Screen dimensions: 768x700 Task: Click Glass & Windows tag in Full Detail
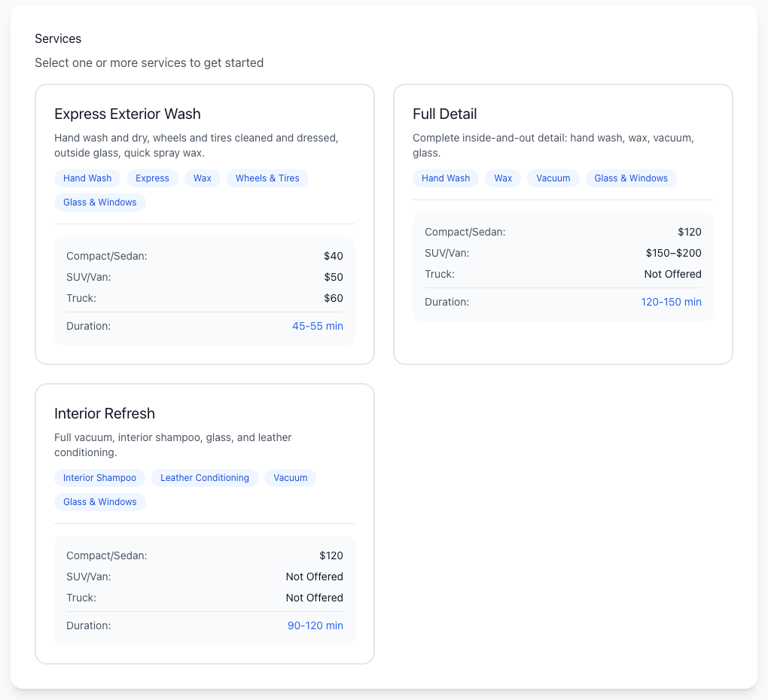pos(631,178)
